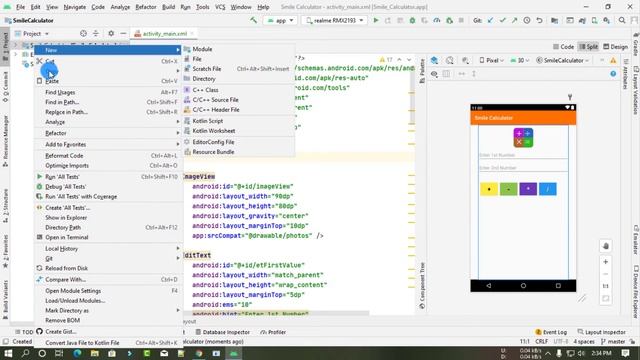Click the Select Opened File target icon
The width and height of the screenshot is (640, 360).
(x=83, y=33)
